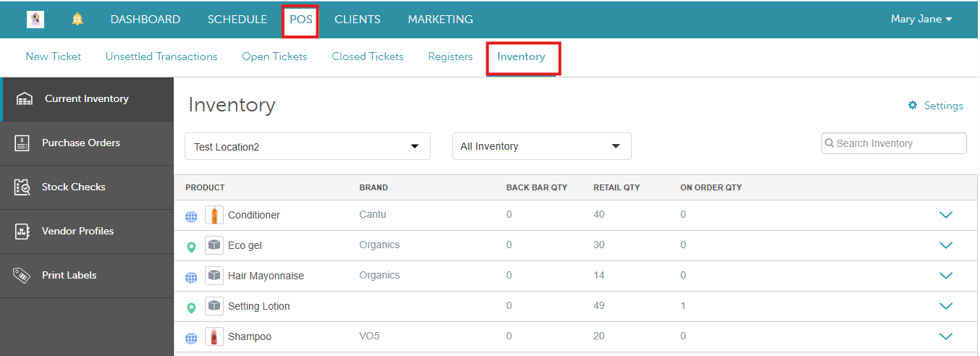
Task: Click retail quantity 49 for Setting Lotion
Action: click(599, 305)
